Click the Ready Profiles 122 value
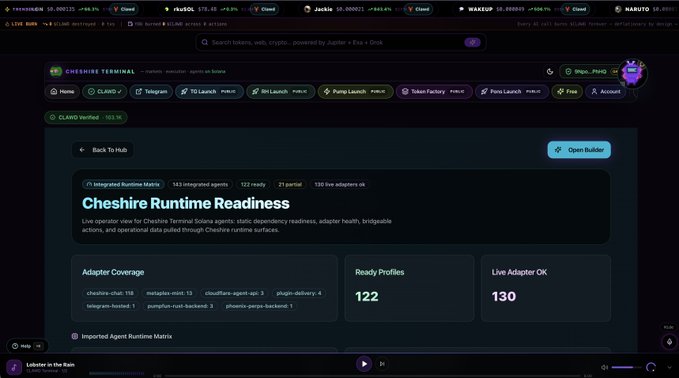679x378 pixels. [366, 297]
